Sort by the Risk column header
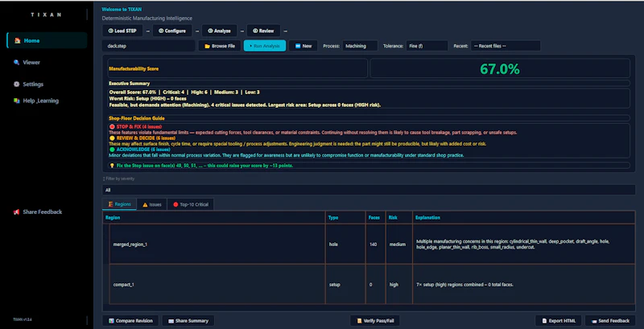Viewport: 644px width, 329px height. 399,217
